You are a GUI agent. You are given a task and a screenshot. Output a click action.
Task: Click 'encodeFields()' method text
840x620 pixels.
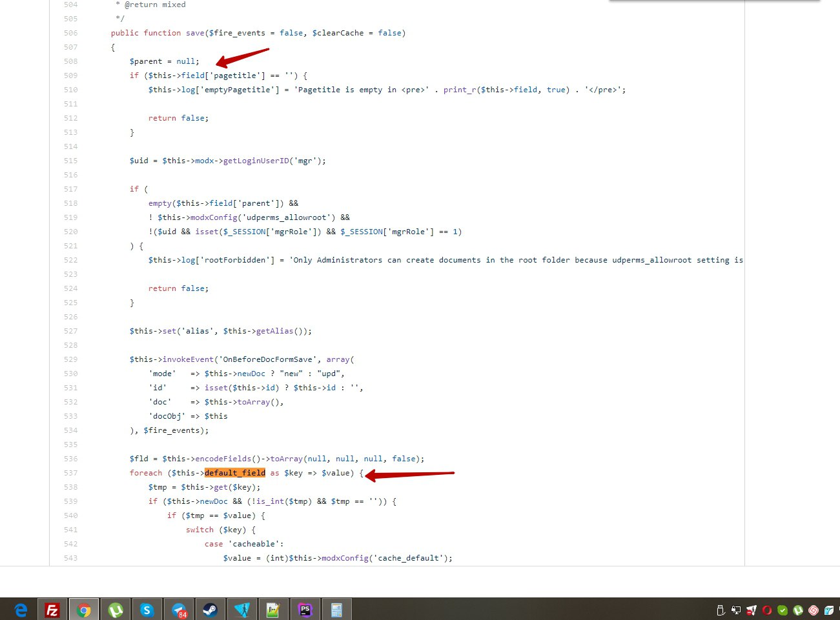(228, 459)
